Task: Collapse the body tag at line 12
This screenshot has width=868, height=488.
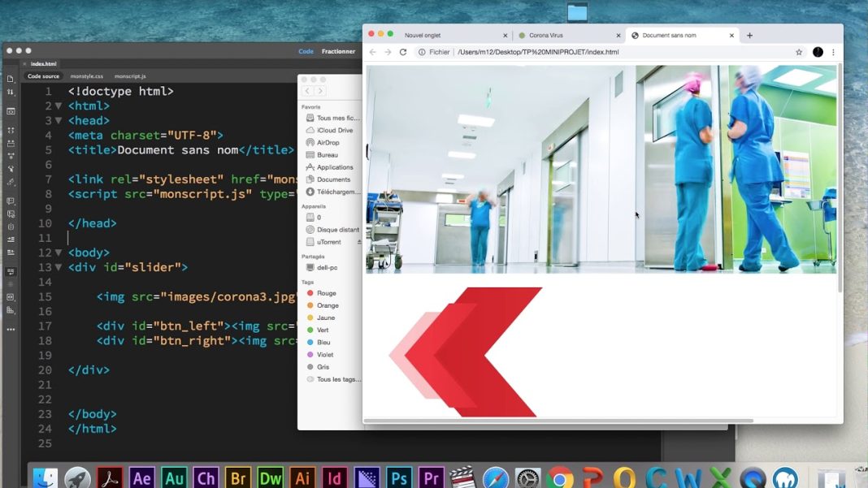Action: click(x=59, y=253)
